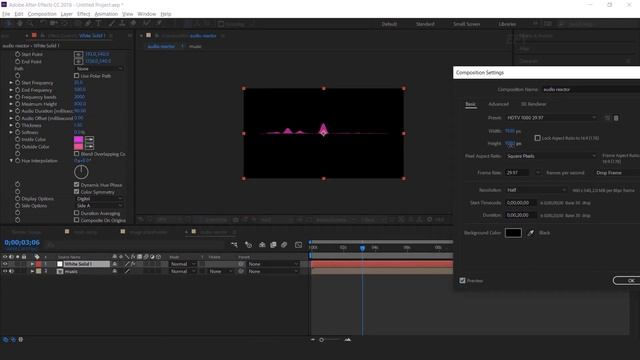Image resolution: width=640 pixels, height=360 pixels.
Task: Enable Duration Averaging checkbox
Action: pos(76,213)
